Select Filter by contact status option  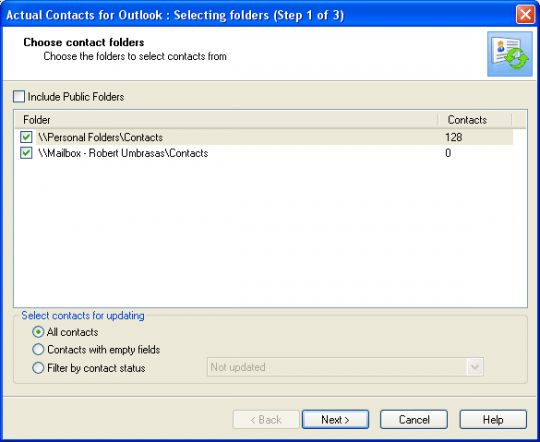click(x=38, y=368)
